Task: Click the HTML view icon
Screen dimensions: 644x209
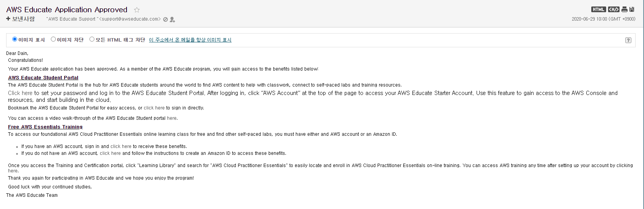Action: [x=599, y=10]
